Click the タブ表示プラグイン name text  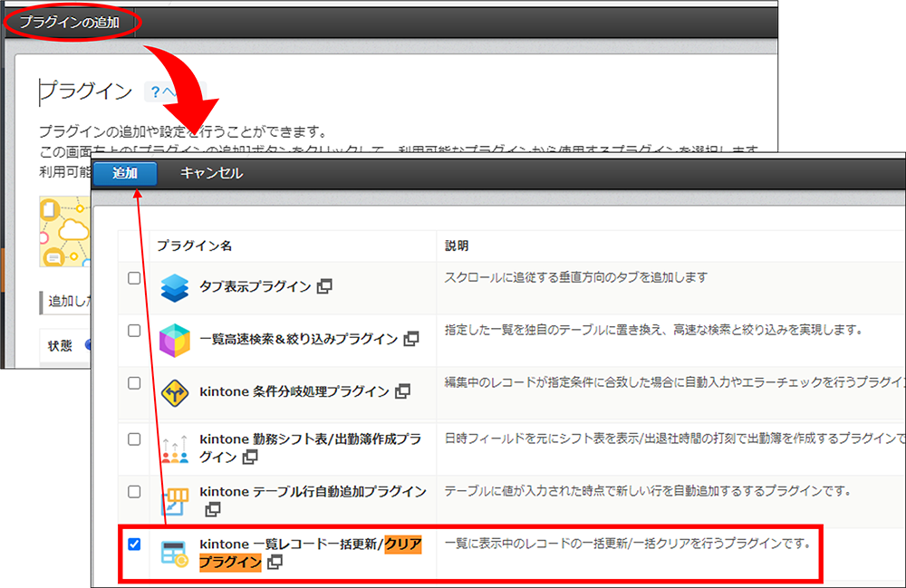point(255,286)
